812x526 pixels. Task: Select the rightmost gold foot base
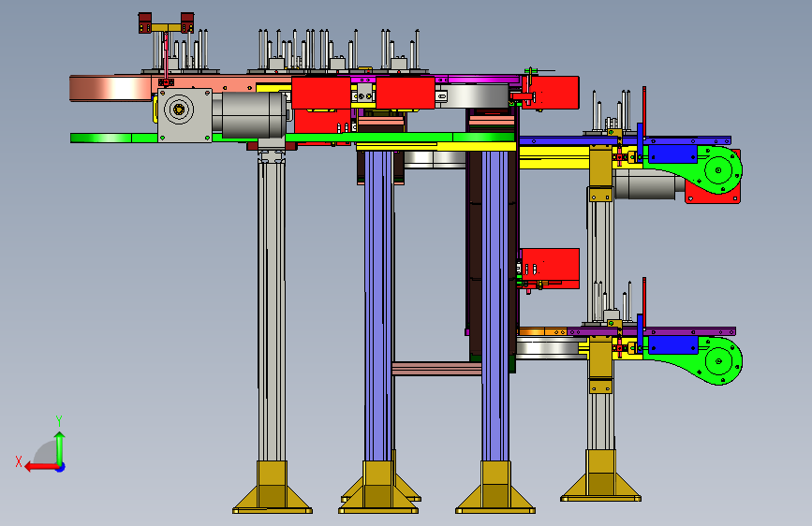(600, 475)
